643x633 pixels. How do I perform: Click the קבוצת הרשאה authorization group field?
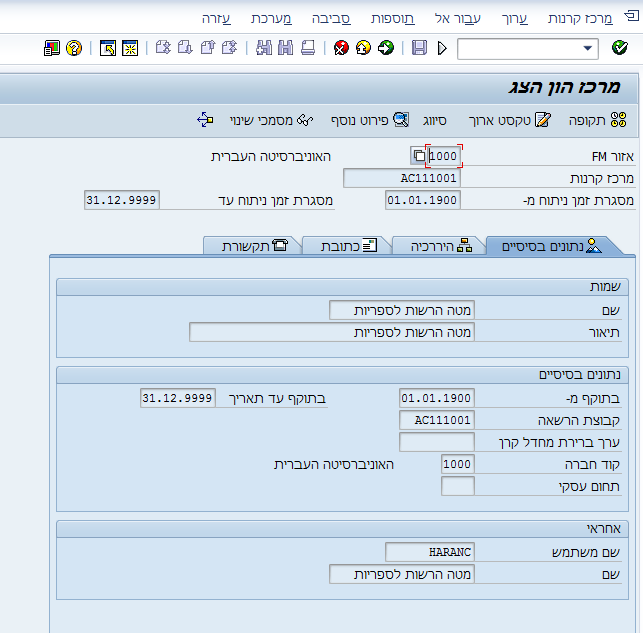point(437,420)
